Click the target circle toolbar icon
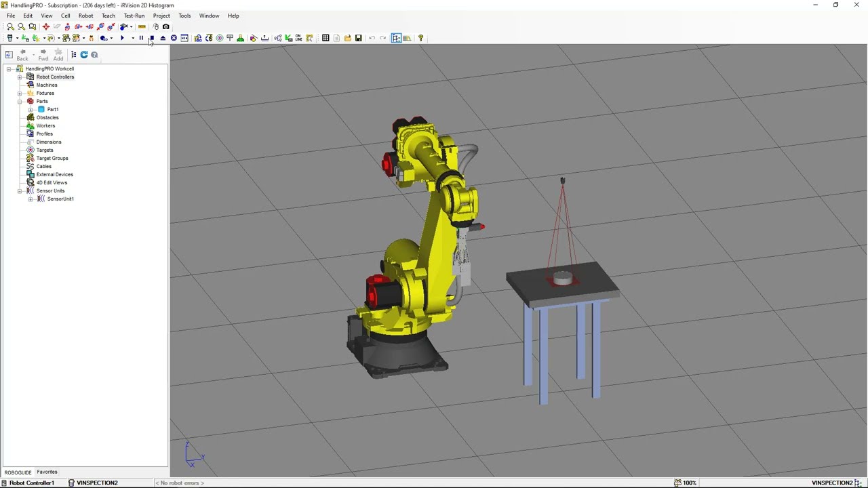The width and height of the screenshot is (868, 488). pos(220,38)
